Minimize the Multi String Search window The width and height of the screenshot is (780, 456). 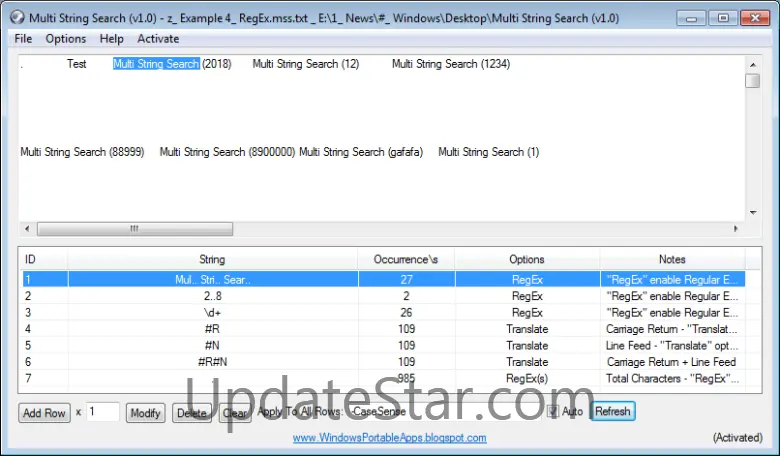click(691, 18)
